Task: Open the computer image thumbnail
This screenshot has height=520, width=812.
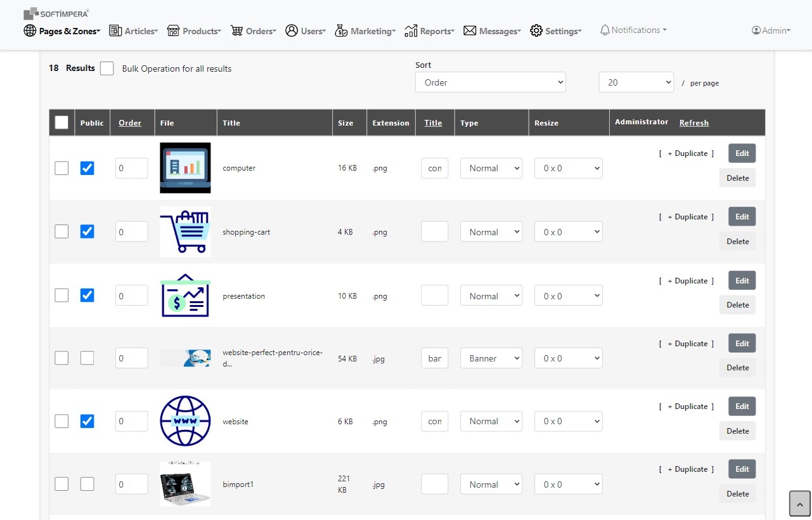Action: [x=185, y=168]
